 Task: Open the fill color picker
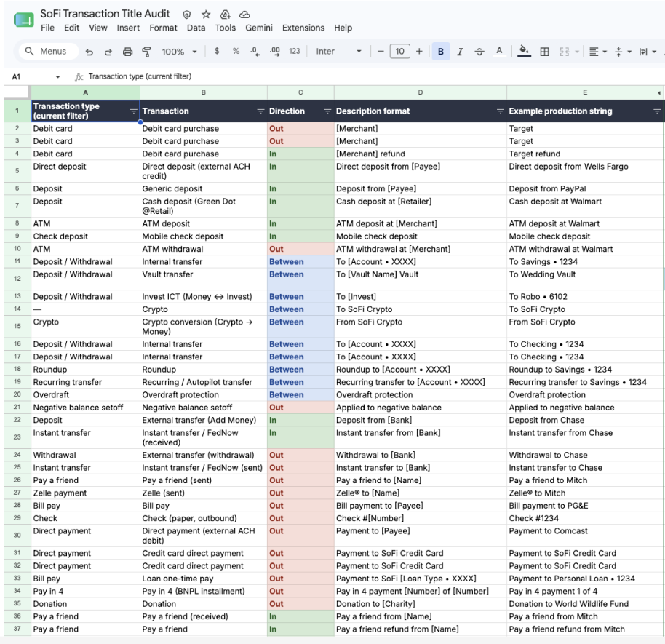(524, 52)
